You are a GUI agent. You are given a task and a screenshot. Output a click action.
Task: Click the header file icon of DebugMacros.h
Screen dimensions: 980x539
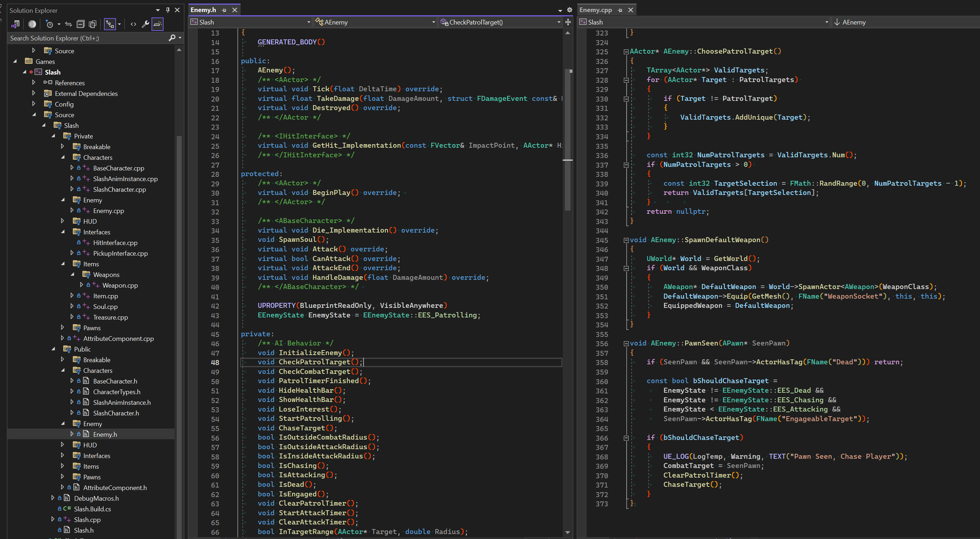point(67,498)
